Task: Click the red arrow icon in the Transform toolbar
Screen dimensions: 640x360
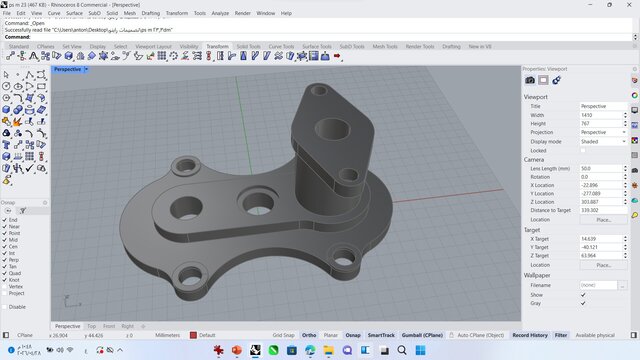Action: 337,56
